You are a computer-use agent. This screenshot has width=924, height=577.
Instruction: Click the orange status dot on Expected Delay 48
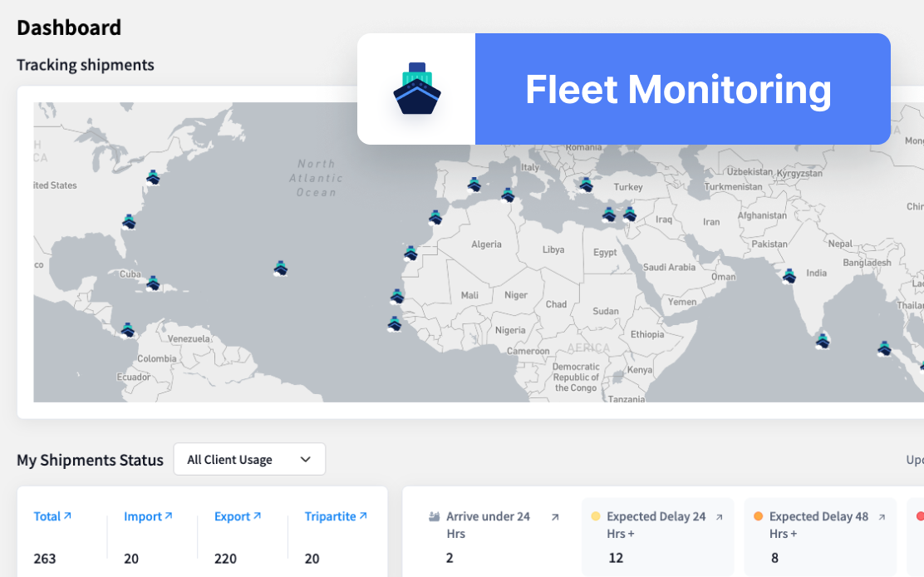coord(756,516)
